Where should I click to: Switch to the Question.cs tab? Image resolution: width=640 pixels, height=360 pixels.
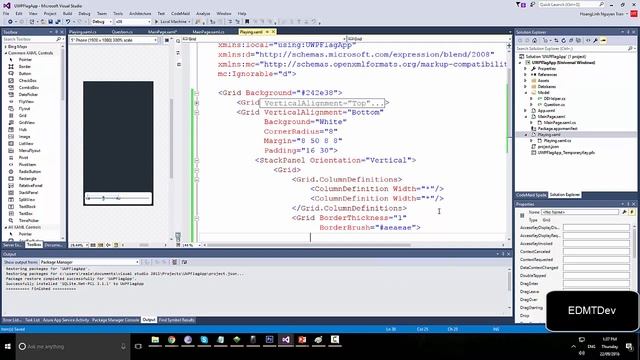[122, 32]
